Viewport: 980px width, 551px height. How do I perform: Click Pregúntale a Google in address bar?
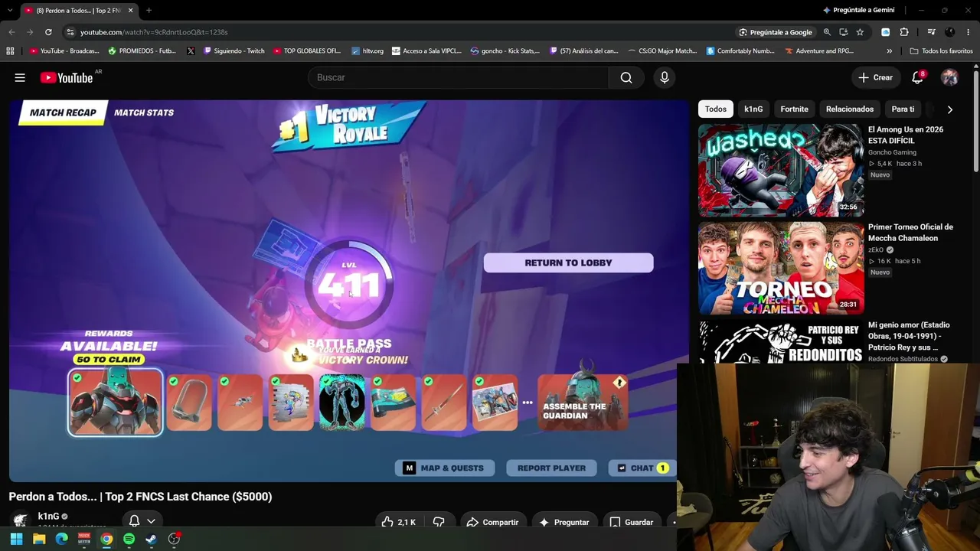776,32
